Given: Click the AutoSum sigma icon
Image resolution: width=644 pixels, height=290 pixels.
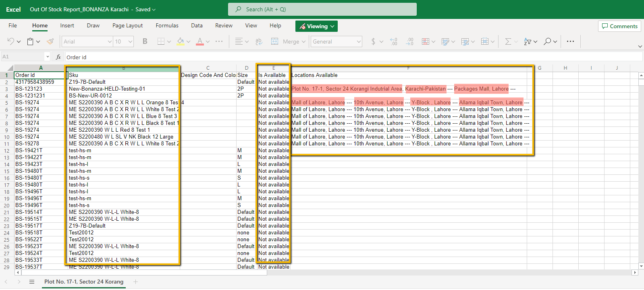Looking at the screenshot, I should tap(508, 41).
